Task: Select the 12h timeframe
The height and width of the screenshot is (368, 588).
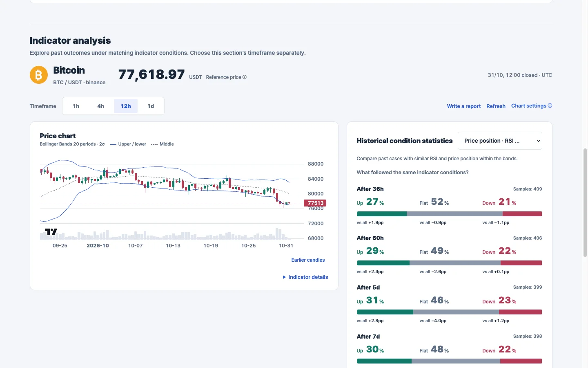Action: tap(126, 106)
